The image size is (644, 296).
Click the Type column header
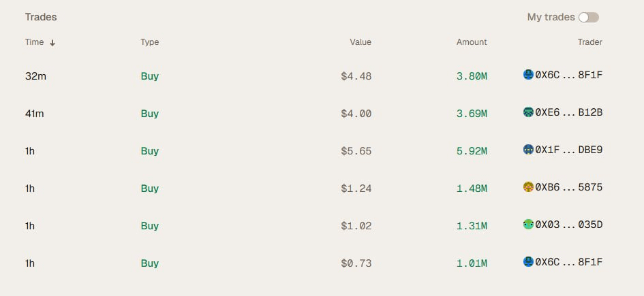(x=149, y=42)
